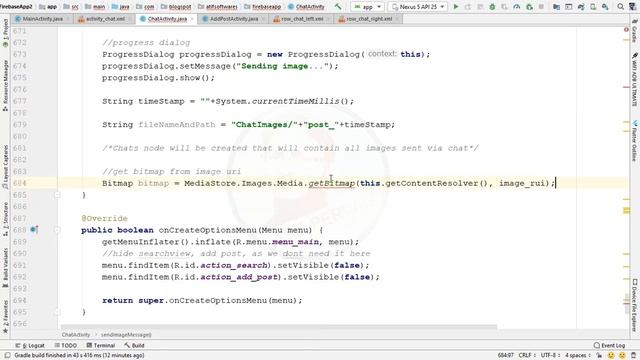This screenshot has width=640, height=360.
Task: Open Device File Explorer panel
Action: [x=635, y=304]
